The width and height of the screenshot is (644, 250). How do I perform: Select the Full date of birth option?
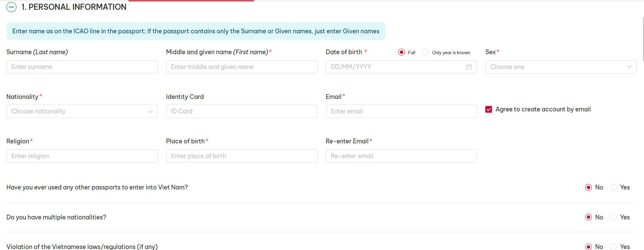[x=401, y=52]
